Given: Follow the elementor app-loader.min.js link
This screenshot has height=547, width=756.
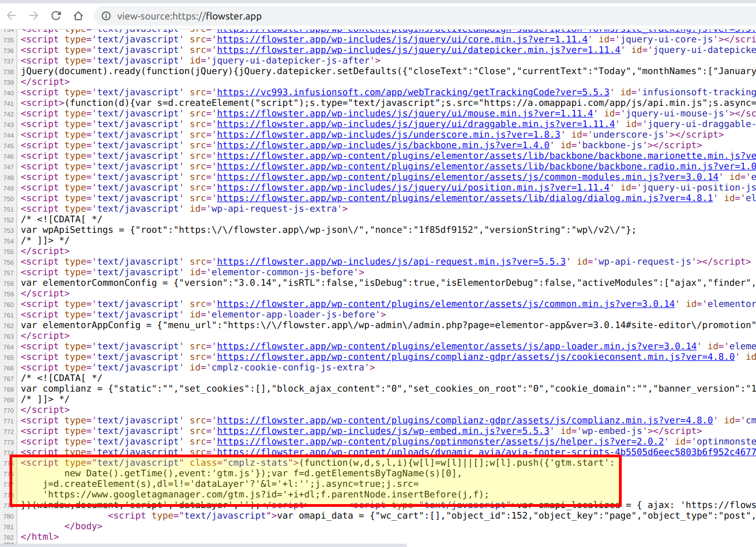Looking at the screenshot, I should pos(457,346).
